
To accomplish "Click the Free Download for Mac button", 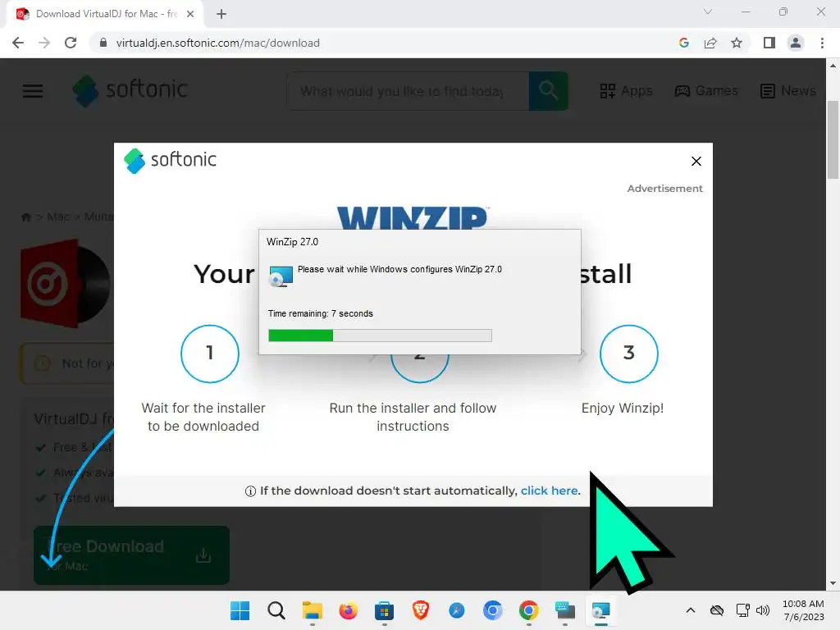I will click(x=131, y=555).
